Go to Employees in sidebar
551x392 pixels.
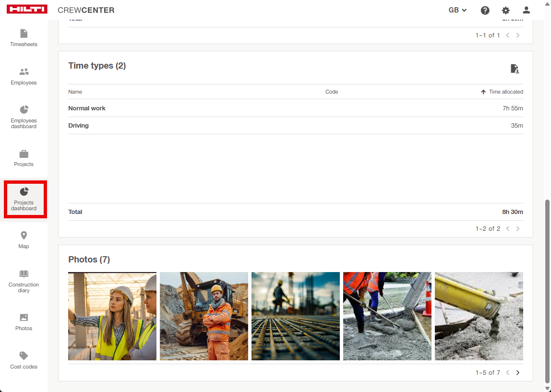coord(24,72)
